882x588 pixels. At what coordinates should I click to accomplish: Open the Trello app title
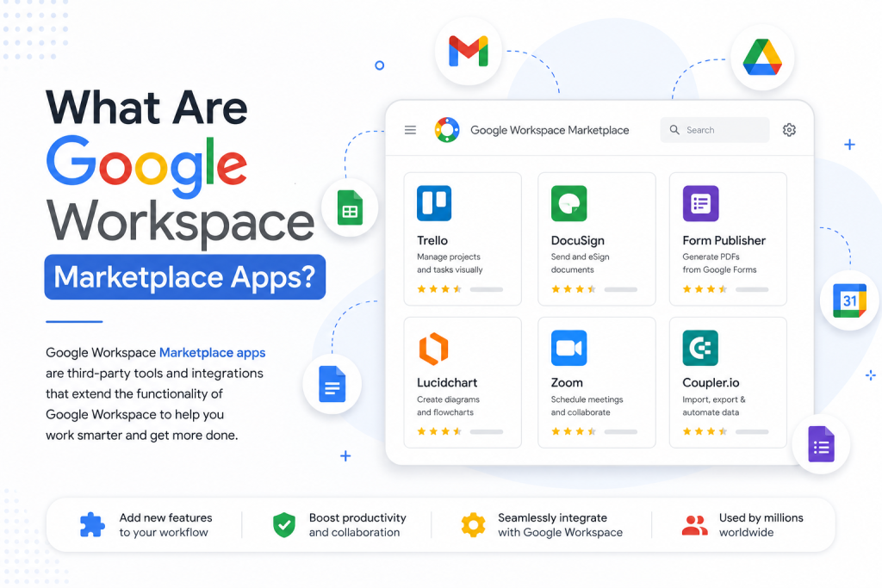(x=432, y=240)
